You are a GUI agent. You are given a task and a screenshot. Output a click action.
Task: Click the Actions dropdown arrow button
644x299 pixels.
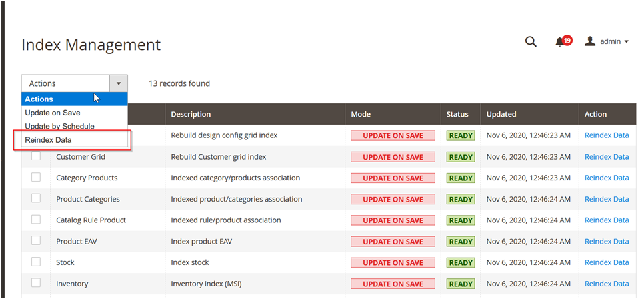coord(119,83)
